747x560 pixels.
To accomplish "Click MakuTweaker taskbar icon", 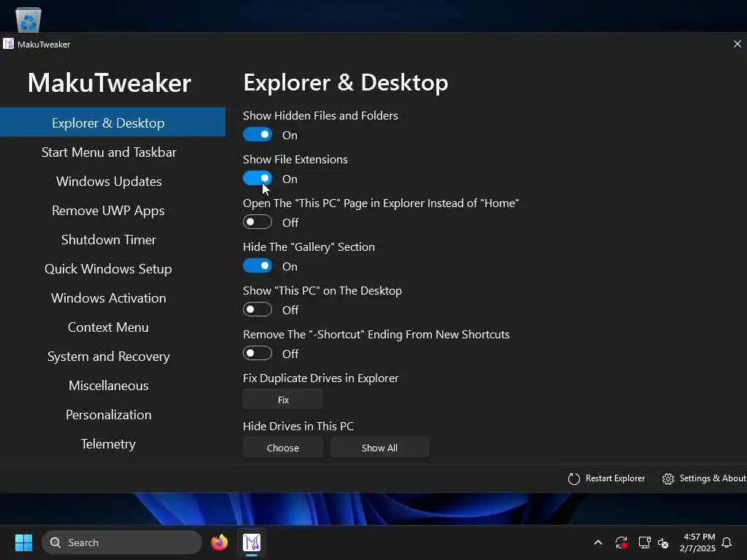I will (252, 542).
